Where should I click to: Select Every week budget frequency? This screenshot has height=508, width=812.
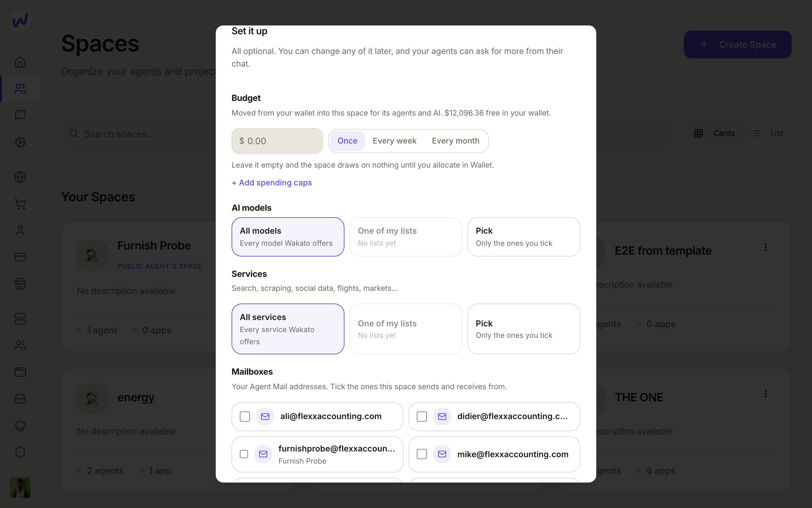[394, 141]
